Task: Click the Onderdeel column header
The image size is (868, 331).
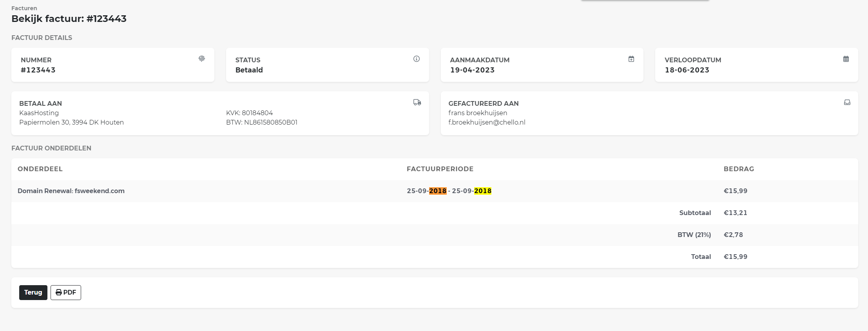Action: pyautogui.click(x=40, y=169)
